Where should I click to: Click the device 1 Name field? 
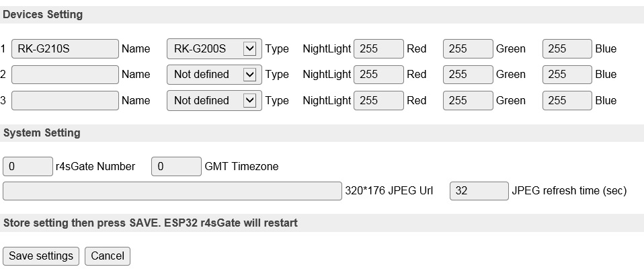tap(65, 48)
